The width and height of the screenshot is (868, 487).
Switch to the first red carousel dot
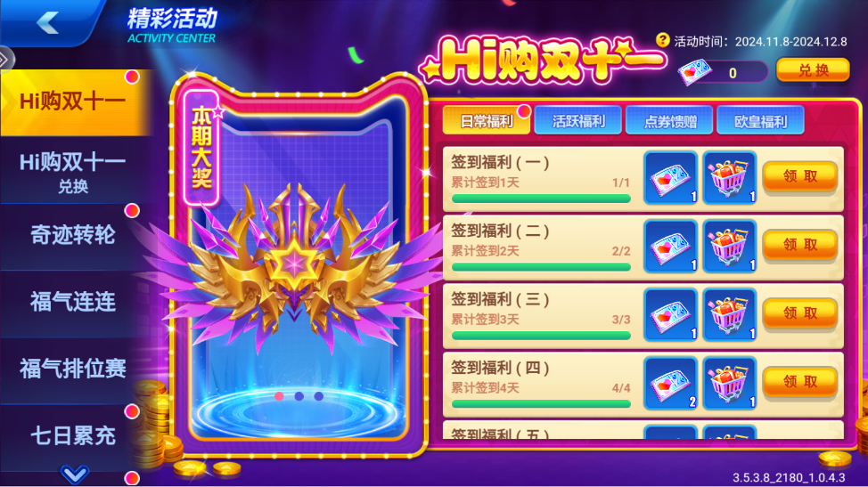279,396
